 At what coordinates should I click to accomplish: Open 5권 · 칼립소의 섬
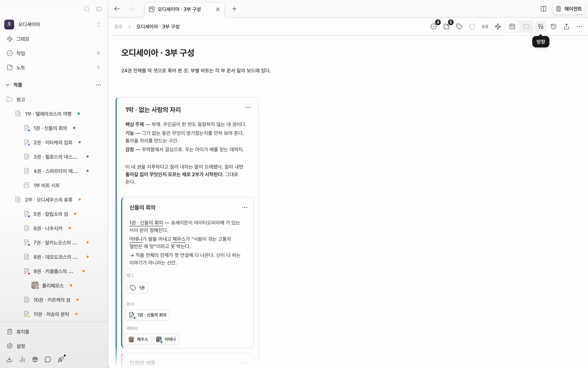tap(54, 214)
